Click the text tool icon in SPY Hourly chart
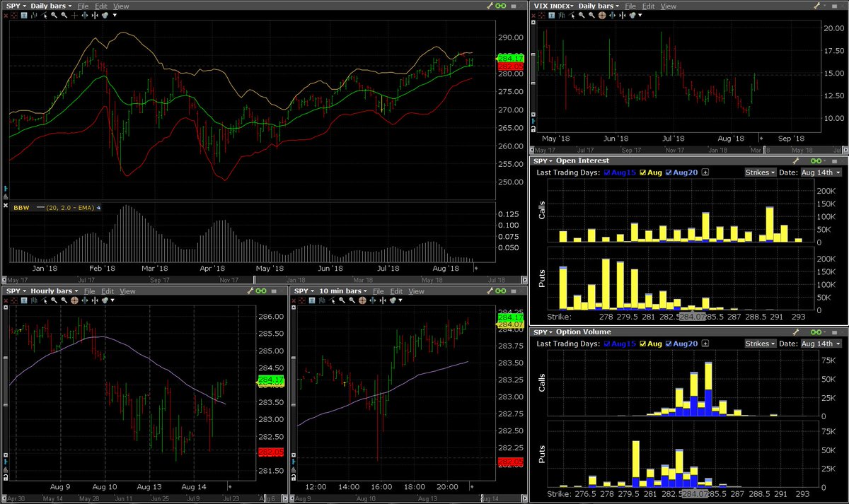 click(24, 300)
